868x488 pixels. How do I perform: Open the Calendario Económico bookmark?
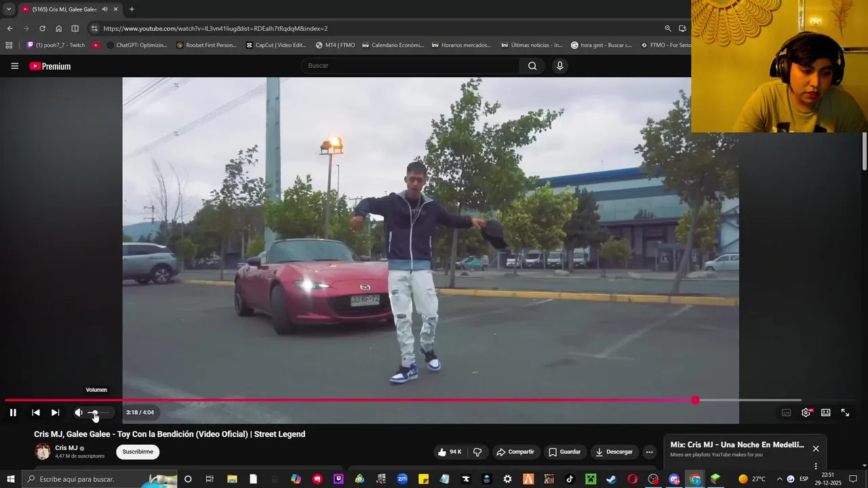(x=393, y=45)
